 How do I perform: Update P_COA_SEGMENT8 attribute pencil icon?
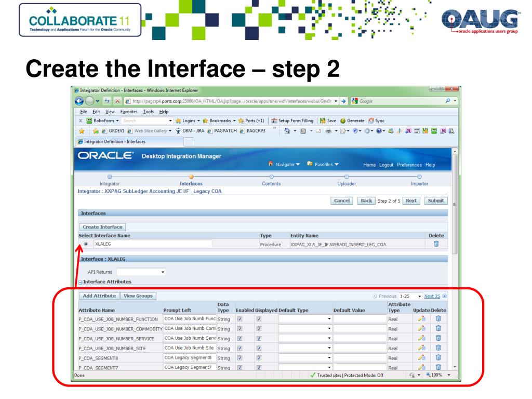coord(421,357)
